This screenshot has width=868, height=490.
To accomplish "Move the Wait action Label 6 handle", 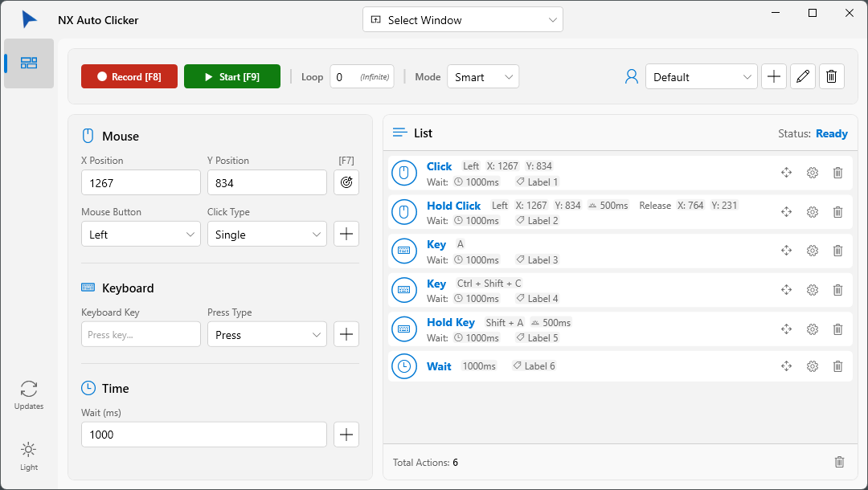I will (x=786, y=366).
